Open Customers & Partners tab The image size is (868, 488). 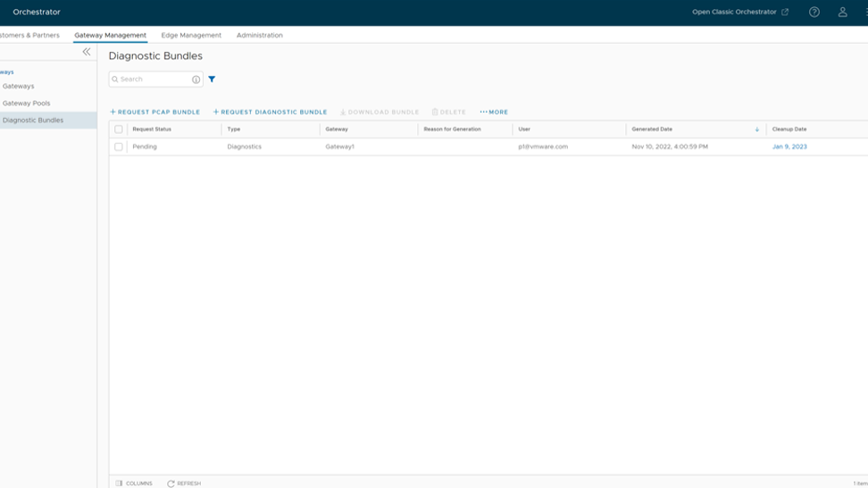(29, 35)
